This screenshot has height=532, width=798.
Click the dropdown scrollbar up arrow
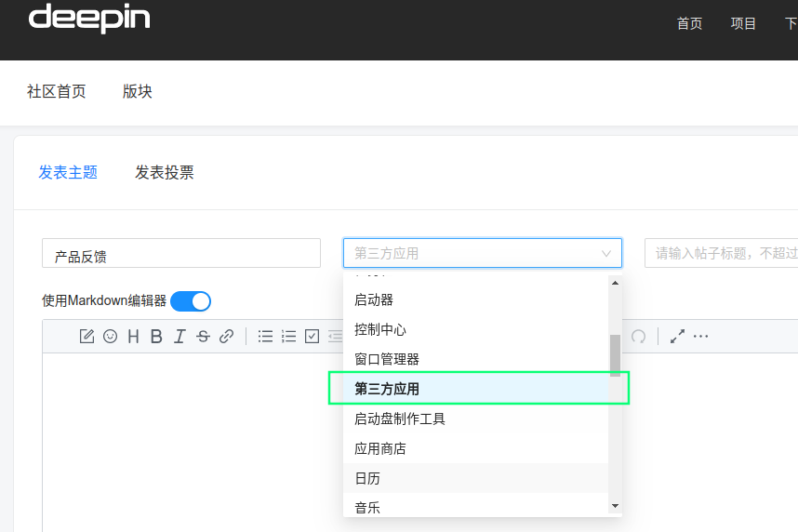pyautogui.click(x=616, y=283)
